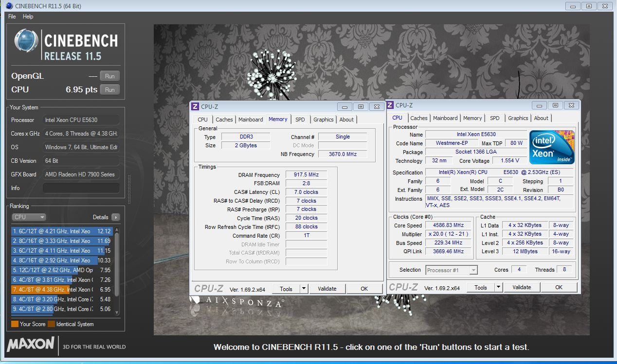Open Graphics tab in right CPU-Z window
The width and height of the screenshot is (617, 364).
(518, 118)
